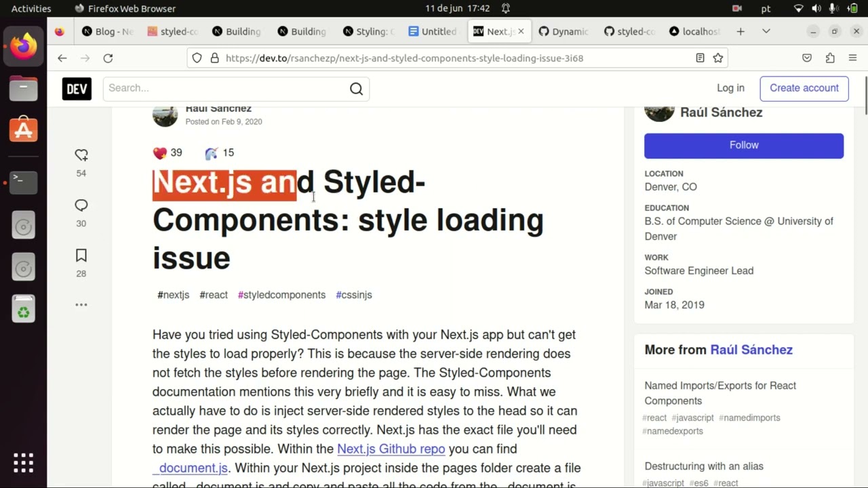Open Trash in the dock
This screenshot has height=488, width=868.
[24, 310]
